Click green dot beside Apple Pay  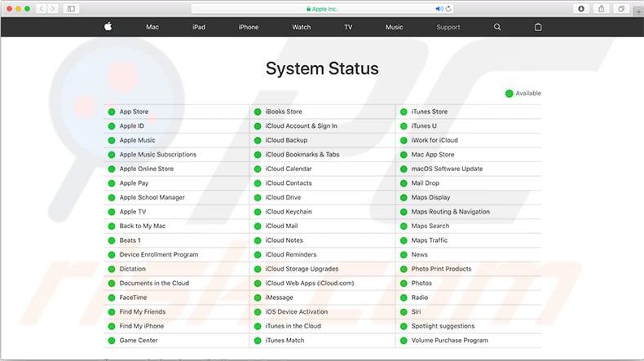pos(112,183)
